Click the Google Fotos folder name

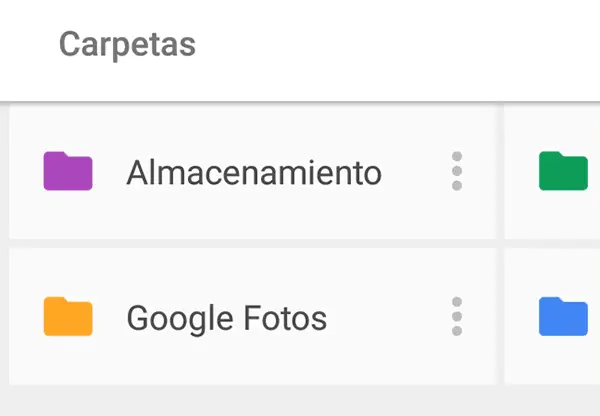(226, 318)
